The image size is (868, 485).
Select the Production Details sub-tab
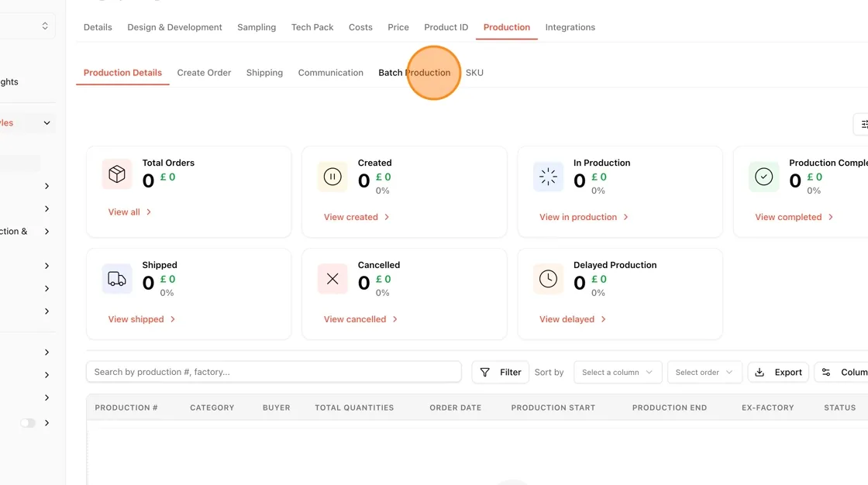pyautogui.click(x=122, y=73)
